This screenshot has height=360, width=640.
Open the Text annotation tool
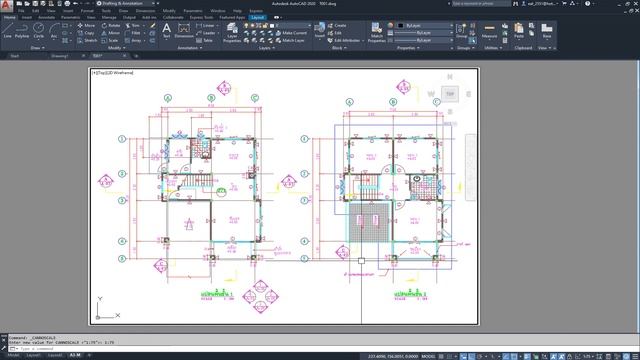(166, 31)
